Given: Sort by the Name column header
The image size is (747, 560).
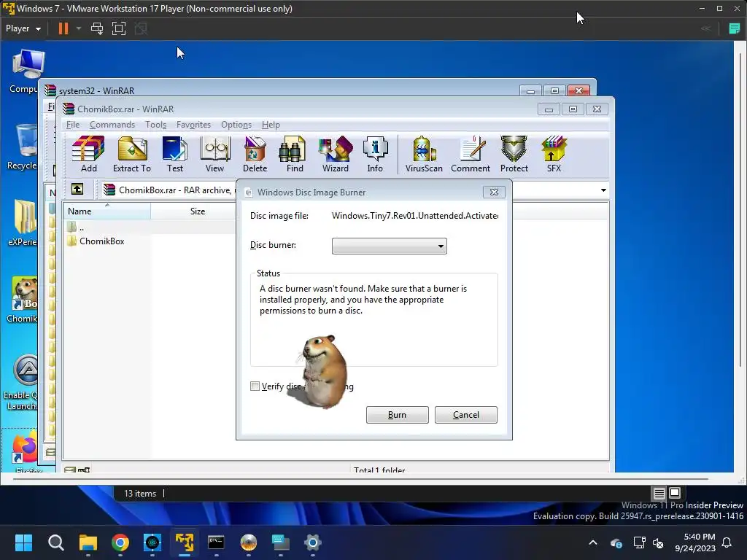Looking at the screenshot, I should click(107, 211).
